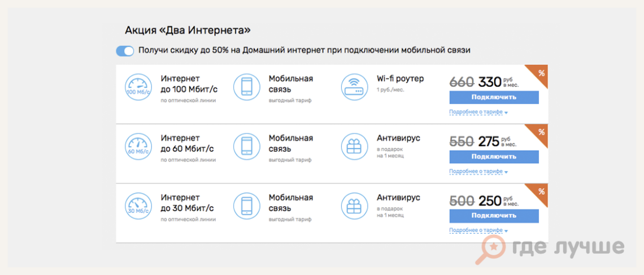Click the orange percent badge on the 330 руб plan
Viewport: 644px width, 275px height.
(541, 72)
